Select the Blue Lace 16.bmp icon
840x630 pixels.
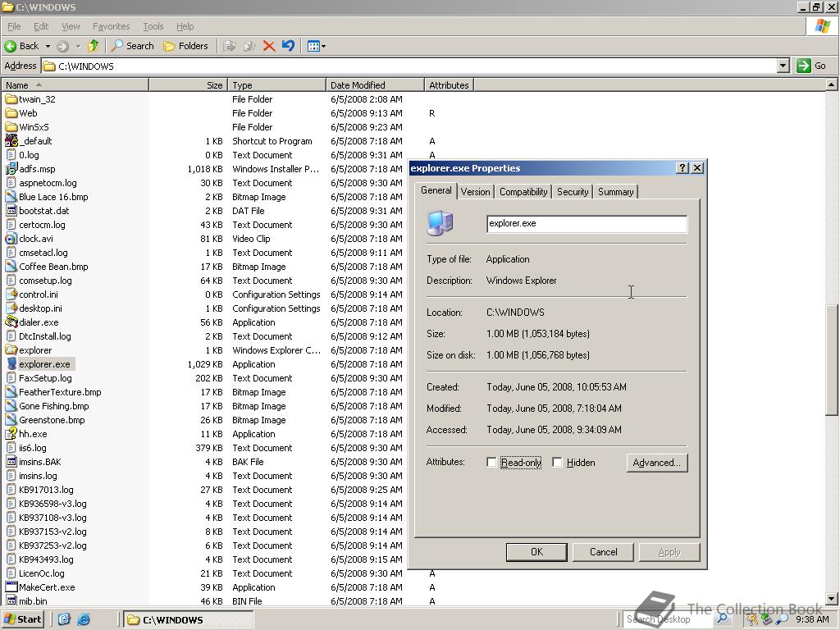11,197
